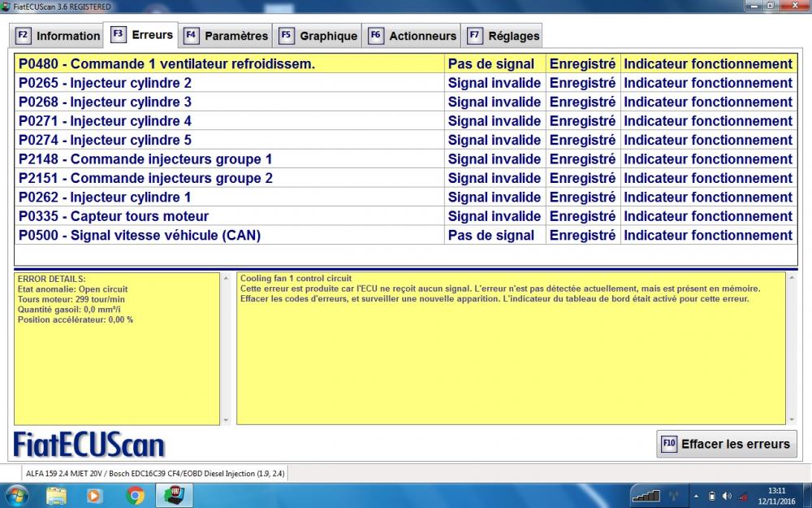Click 'Cooling fan 1 control circuit' description title
Screen dimensions: 812x508
point(296,278)
